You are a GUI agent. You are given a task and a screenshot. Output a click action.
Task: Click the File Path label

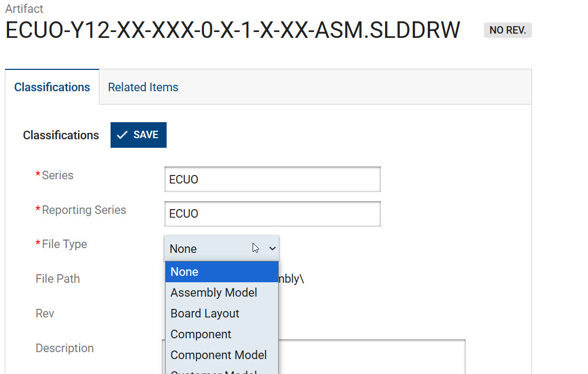[58, 278]
